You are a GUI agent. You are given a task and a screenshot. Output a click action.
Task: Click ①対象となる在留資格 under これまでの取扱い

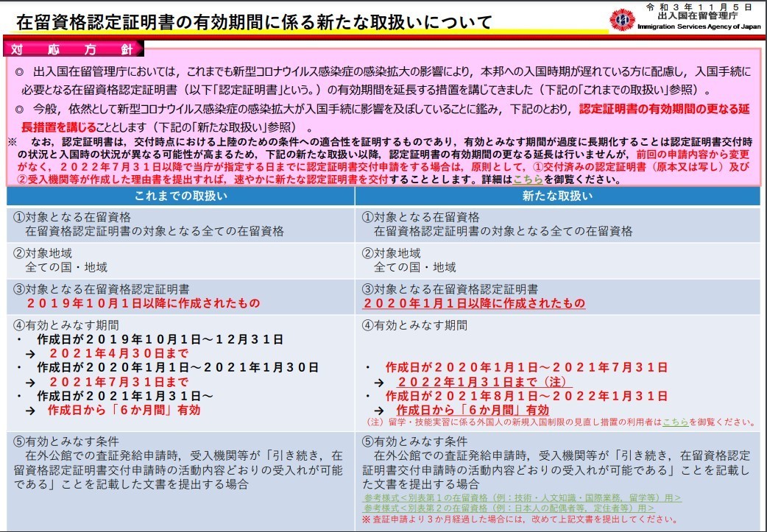pos(71,217)
